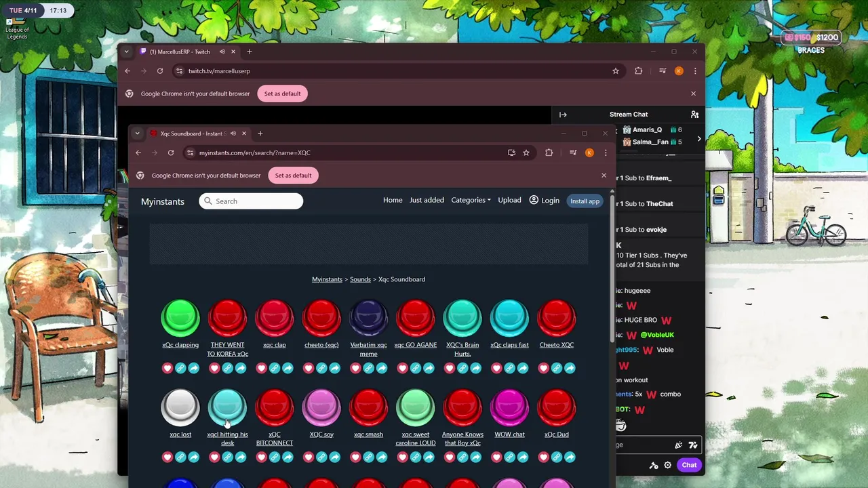Collapse Twitch Stream Chat panel
This screenshot has width=868, height=488.
pos(563,115)
